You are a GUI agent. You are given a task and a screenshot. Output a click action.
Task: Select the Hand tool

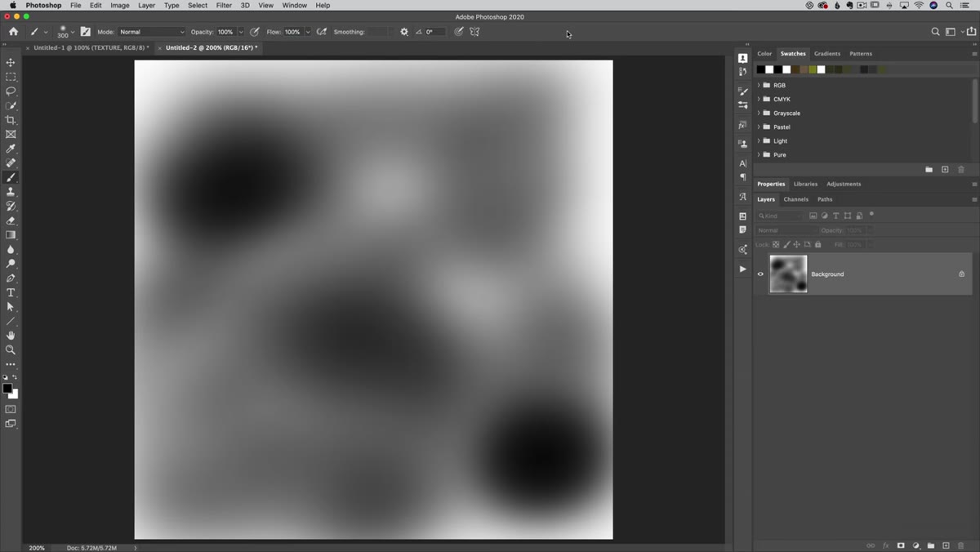click(x=11, y=336)
